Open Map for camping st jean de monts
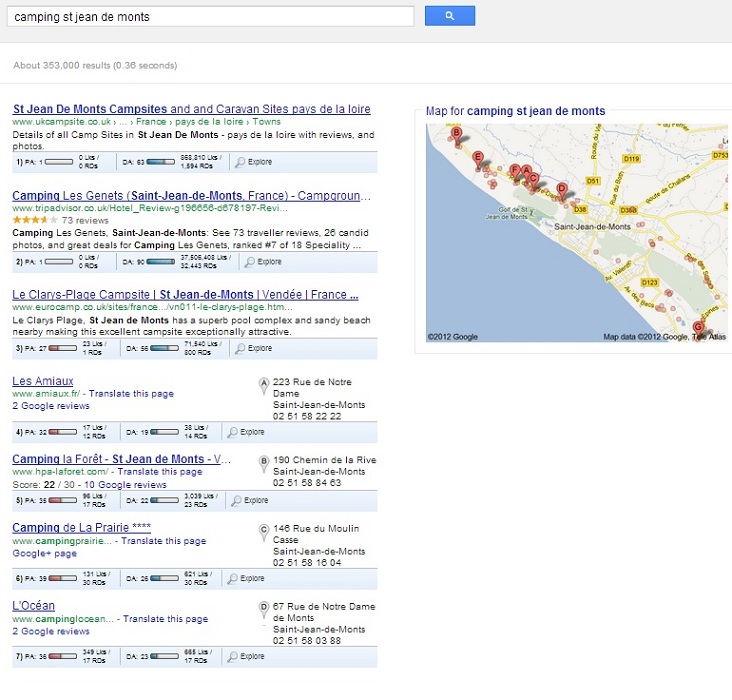Screen dimensions: 732x700 click(515, 111)
